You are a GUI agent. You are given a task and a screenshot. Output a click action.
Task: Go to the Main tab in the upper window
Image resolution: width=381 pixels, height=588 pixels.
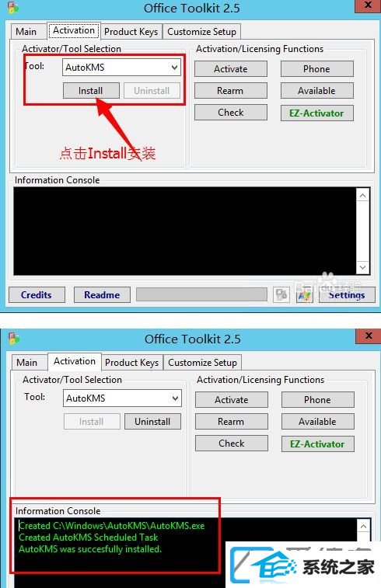pos(26,32)
